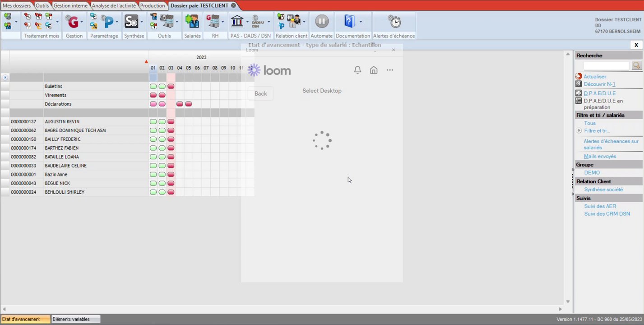Screen dimensions: 644x325
Task: Expand the Filtre et tri arrow
Action: coord(579,130)
